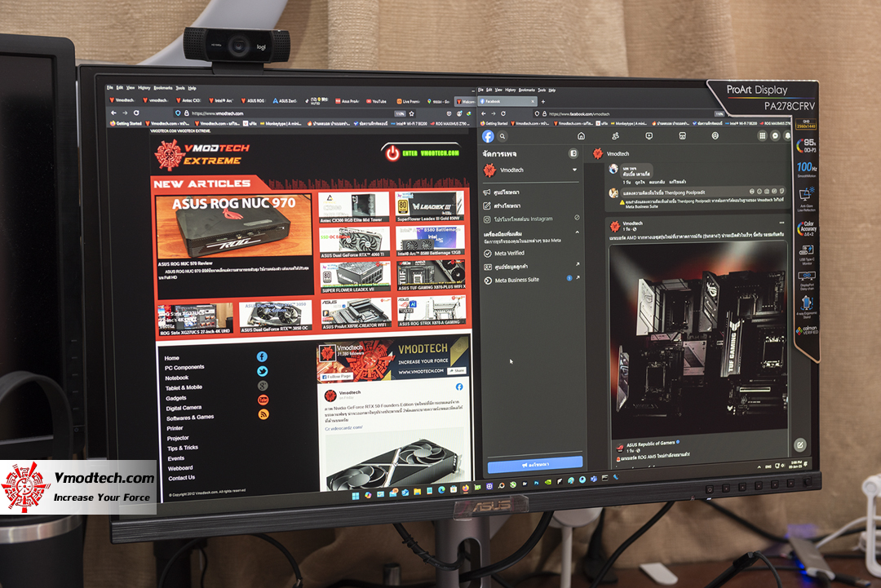Viewport: 881px width, 588px height.
Task: Open the Facebook Marketplace icon
Action: point(682,136)
